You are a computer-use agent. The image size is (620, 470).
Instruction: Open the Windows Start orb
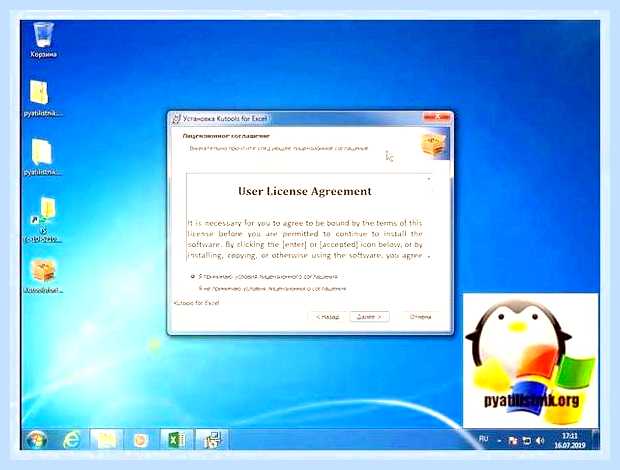[x=36, y=440]
